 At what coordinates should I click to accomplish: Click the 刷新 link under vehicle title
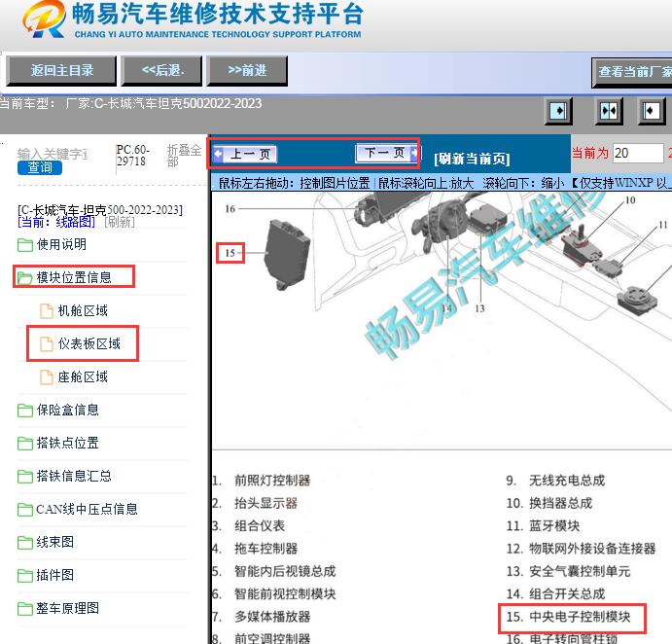pos(120,222)
